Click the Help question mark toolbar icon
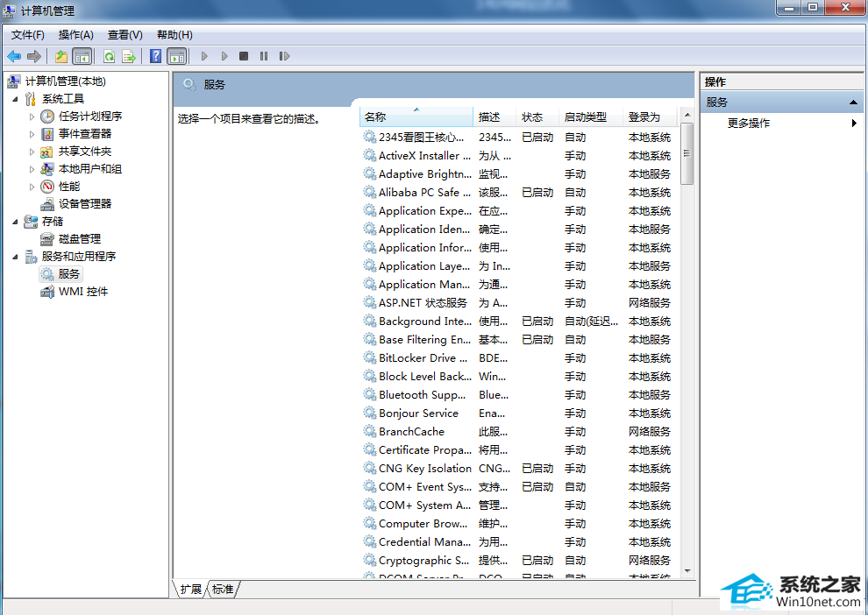This screenshot has height=615, width=868. 156,56
